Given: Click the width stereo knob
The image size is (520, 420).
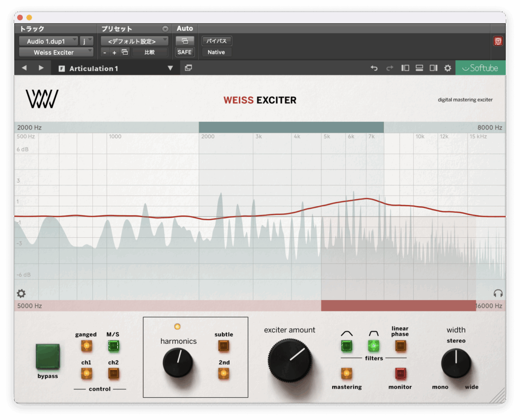Looking at the screenshot, I should (x=457, y=363).
